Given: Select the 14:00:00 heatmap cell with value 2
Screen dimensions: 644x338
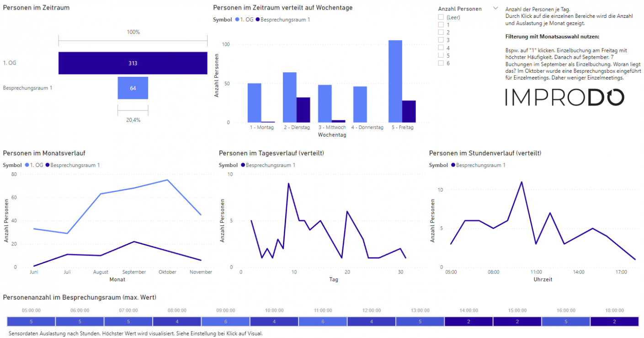Looking at the screenshot, I should (x=468, y=322).
